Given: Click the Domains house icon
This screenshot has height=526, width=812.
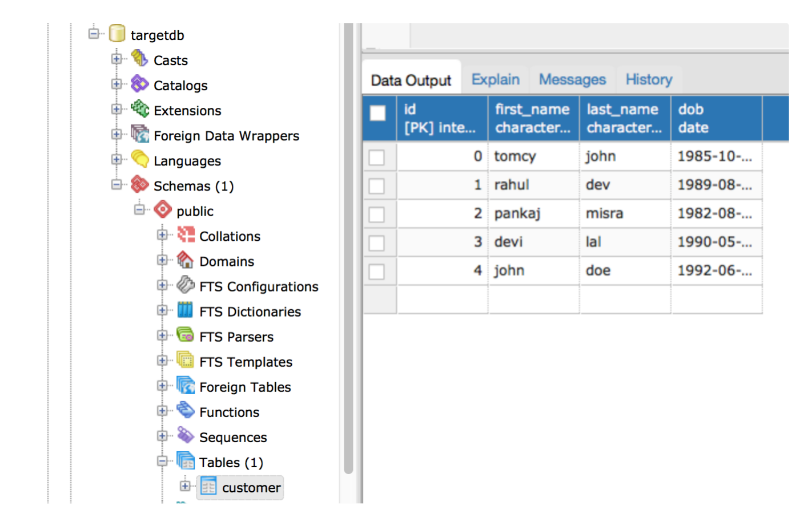Looking at the screenshot, I should click(185, 260).
